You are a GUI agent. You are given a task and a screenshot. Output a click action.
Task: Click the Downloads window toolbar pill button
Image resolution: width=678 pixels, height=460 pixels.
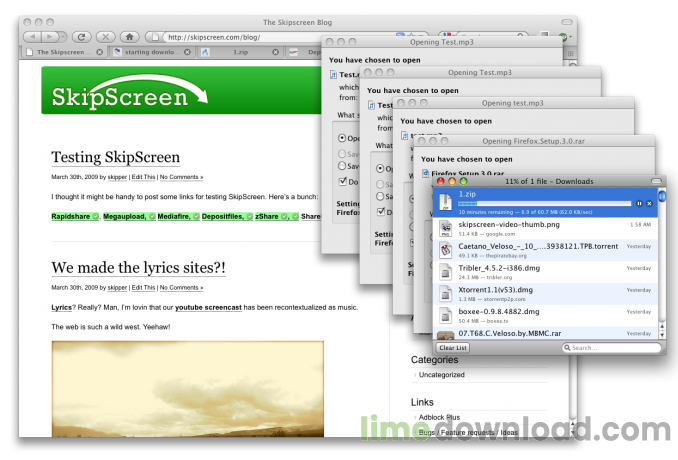click(656, 181)
